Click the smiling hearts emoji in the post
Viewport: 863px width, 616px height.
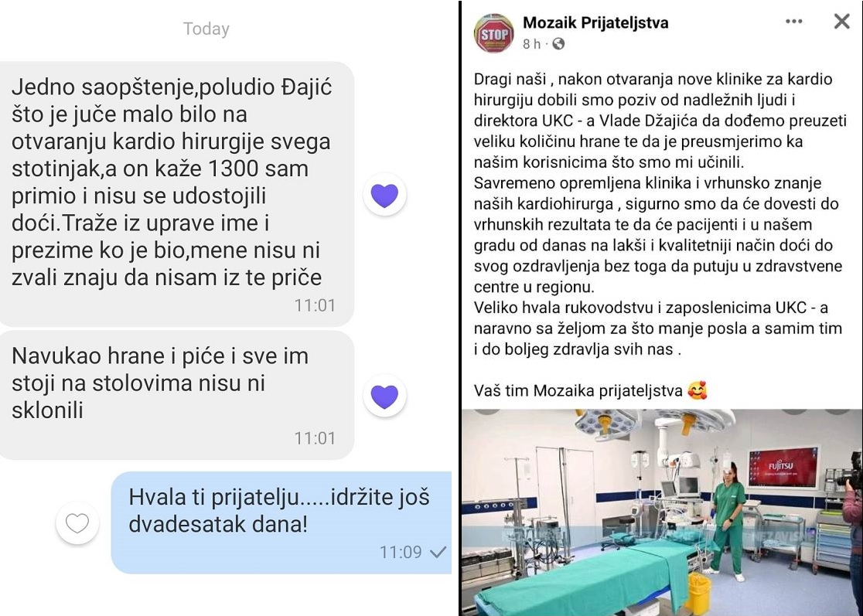click(698, 390)
